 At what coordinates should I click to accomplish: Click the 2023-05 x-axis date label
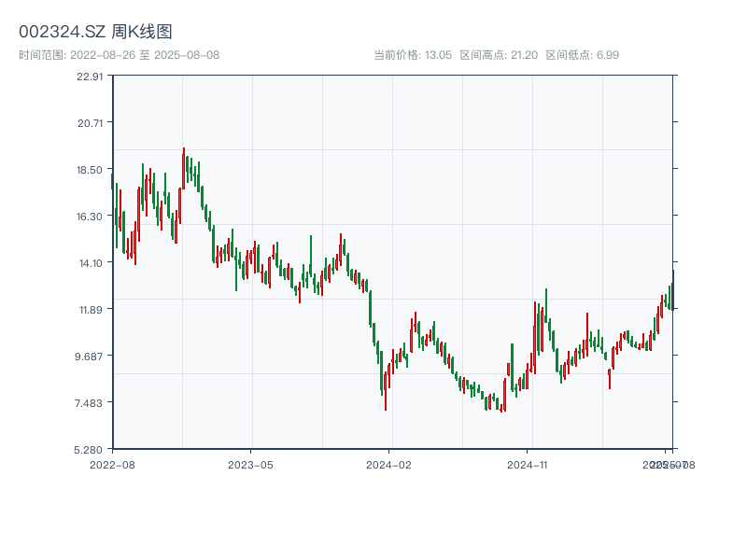pos(250,464)
